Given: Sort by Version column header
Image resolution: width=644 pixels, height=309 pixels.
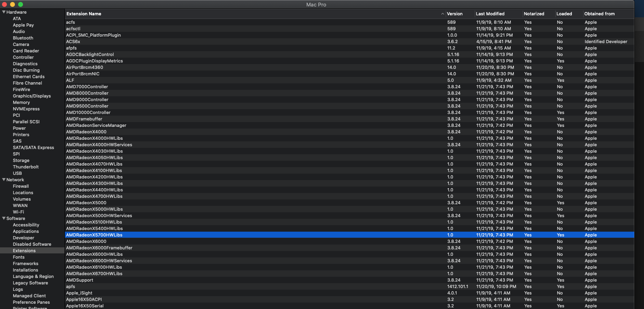Looking at the screenshot, I should 455,14.
